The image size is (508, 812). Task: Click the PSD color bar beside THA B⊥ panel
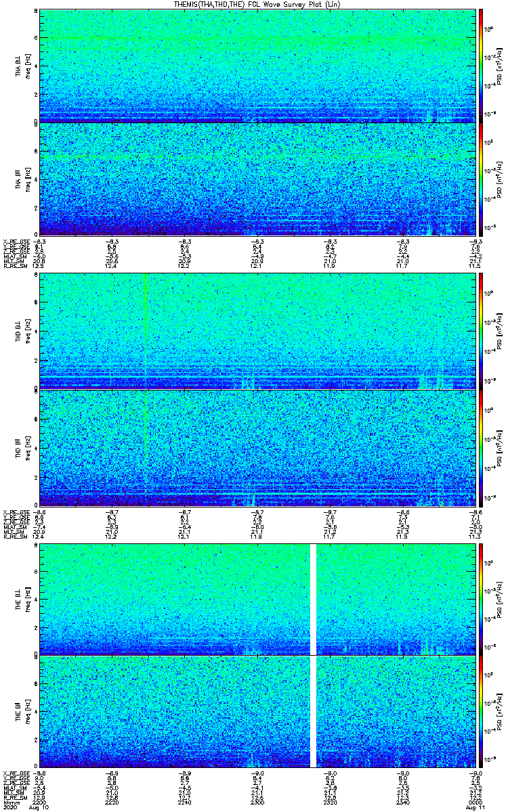point(481,66)
